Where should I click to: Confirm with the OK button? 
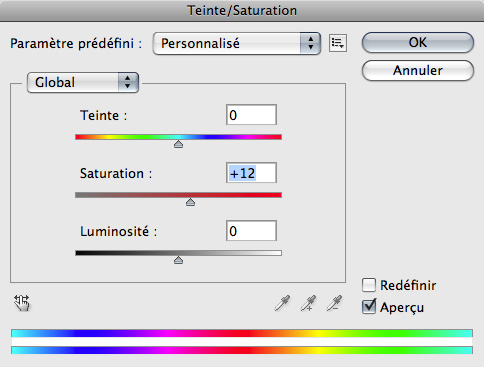(418, 42)
